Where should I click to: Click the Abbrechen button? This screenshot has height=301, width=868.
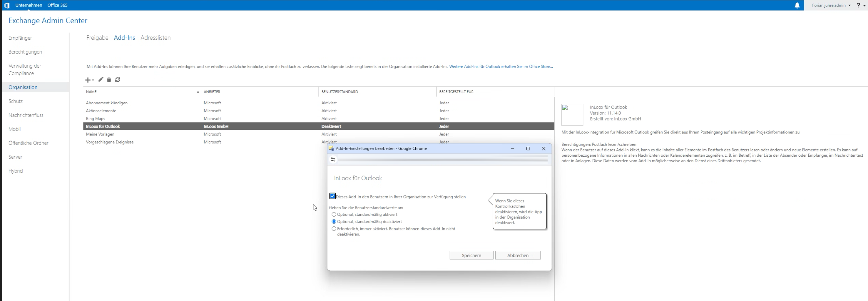click(518, 255)
